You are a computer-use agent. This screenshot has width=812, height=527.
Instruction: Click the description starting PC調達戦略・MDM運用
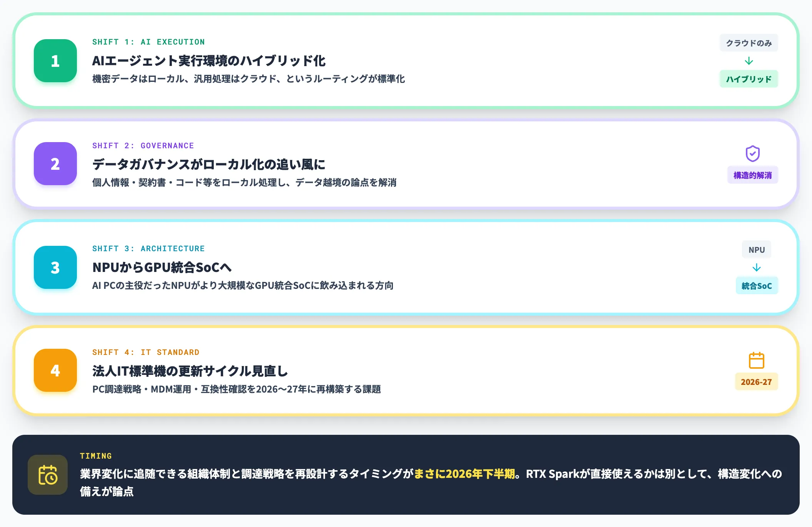pos(236,389)
